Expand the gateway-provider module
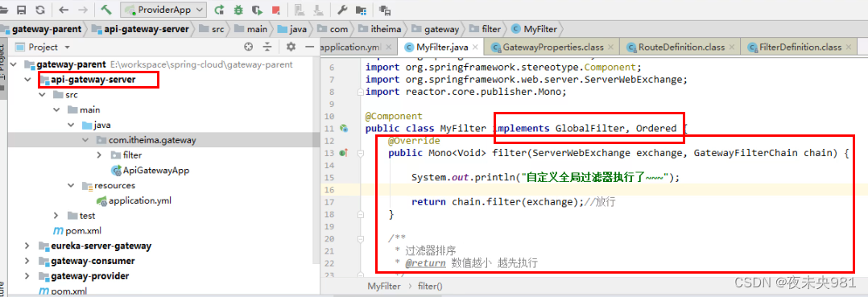 pyautogui.click(x=27, y=275)
